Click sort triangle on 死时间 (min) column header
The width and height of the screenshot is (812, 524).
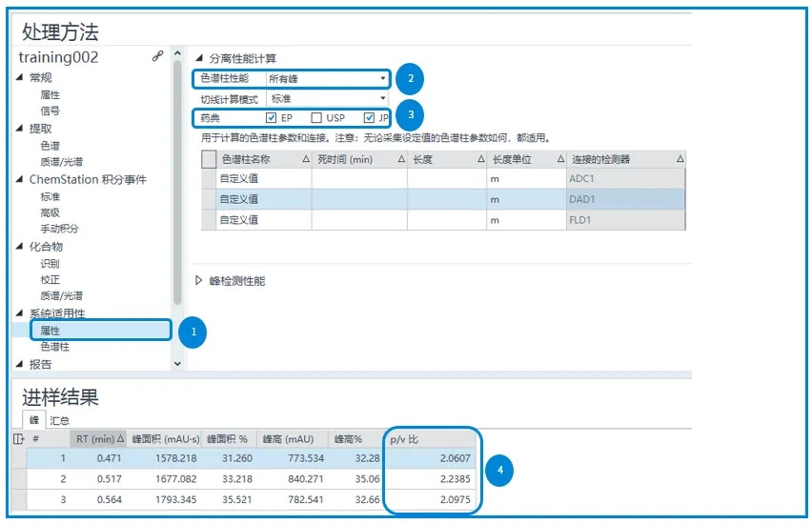click(x=401, y=159)
